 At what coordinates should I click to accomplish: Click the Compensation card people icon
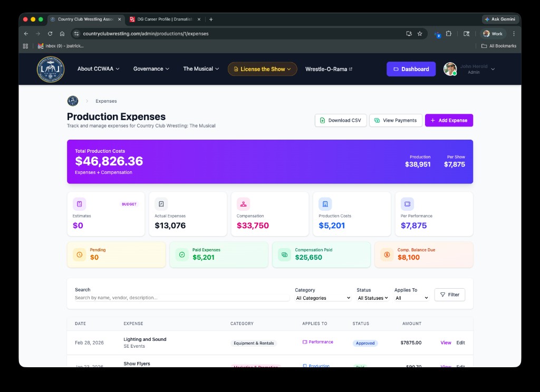[243, 204]
